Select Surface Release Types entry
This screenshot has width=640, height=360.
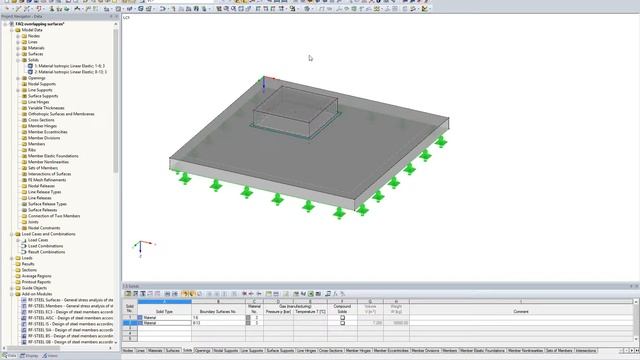pos(47,204)
